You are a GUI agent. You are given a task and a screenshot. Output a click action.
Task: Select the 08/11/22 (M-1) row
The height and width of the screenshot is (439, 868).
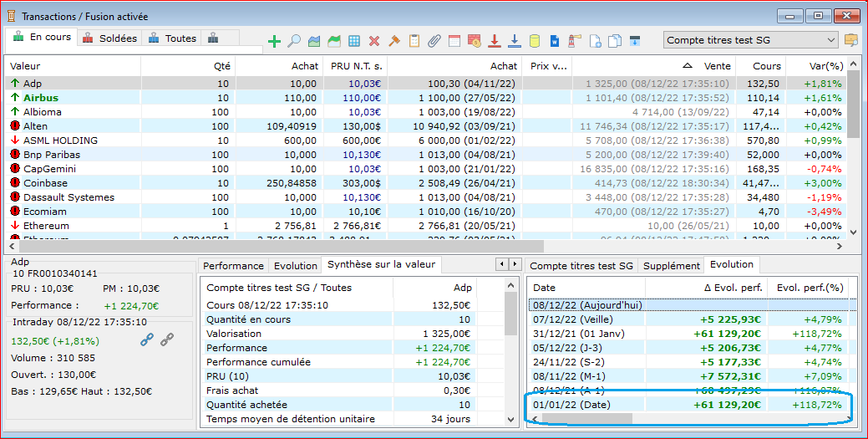pyautogui.click(x=688, y=376)
